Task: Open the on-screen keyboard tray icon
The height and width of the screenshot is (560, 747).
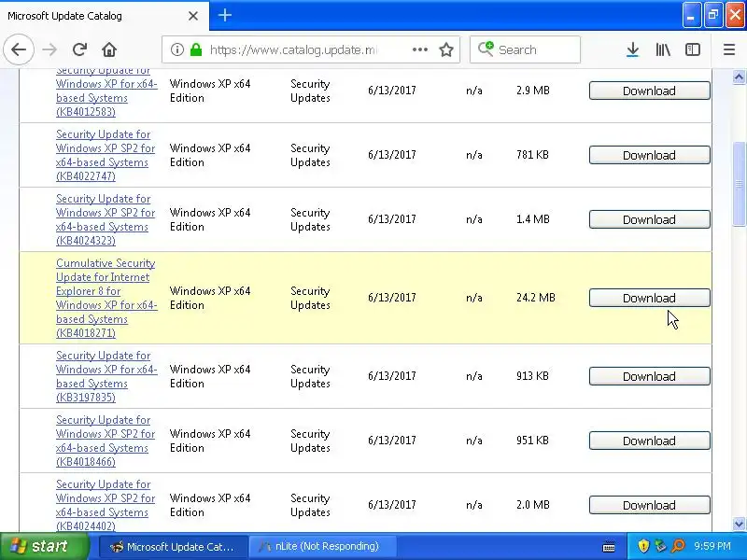Action: [609, 546]
